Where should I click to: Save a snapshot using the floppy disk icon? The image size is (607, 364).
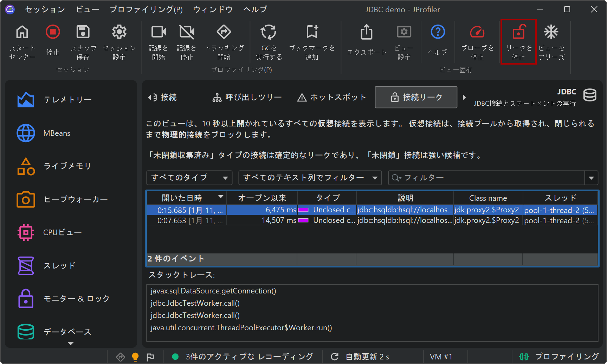(x=83, y=33)
